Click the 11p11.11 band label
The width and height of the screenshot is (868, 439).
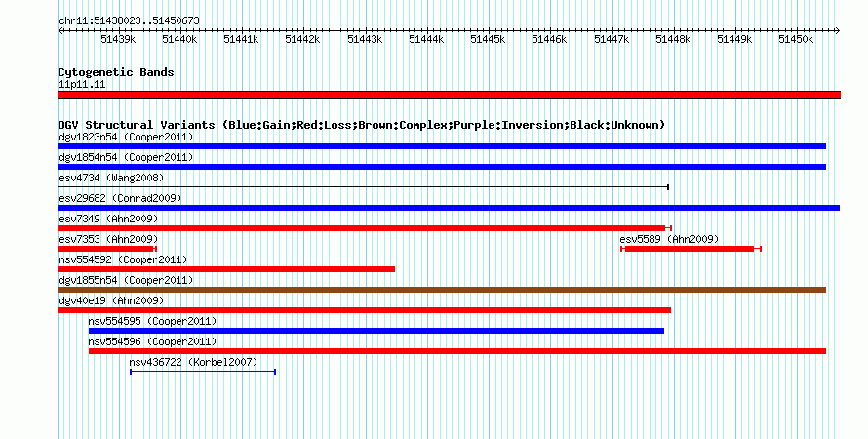pyautogui.click(x=82, y=84)
